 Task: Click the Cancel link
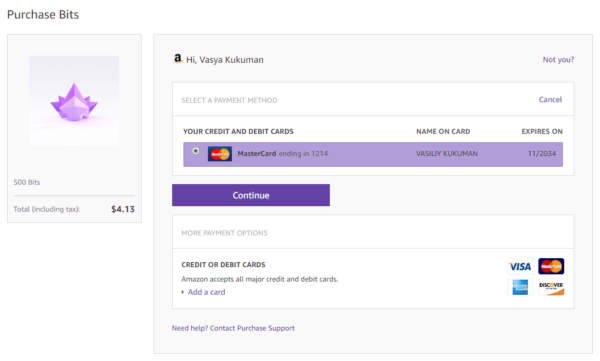[550, 100]
